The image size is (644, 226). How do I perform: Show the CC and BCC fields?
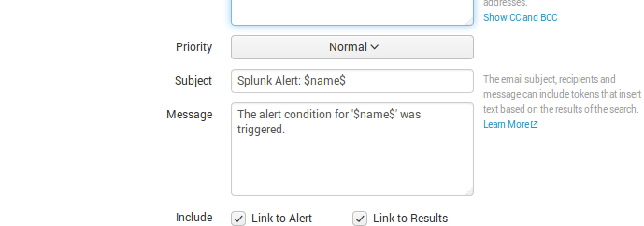(x=520, y=18)
